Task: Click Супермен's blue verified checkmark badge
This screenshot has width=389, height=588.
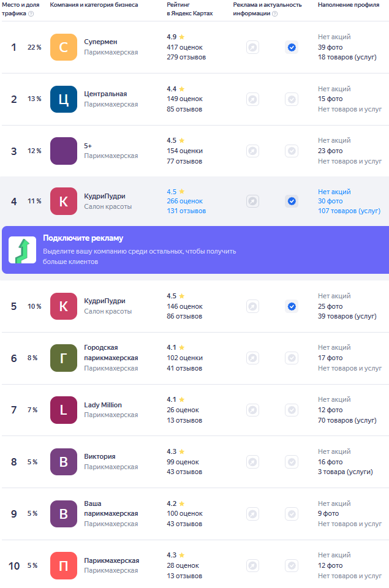Action: [292, 47]
